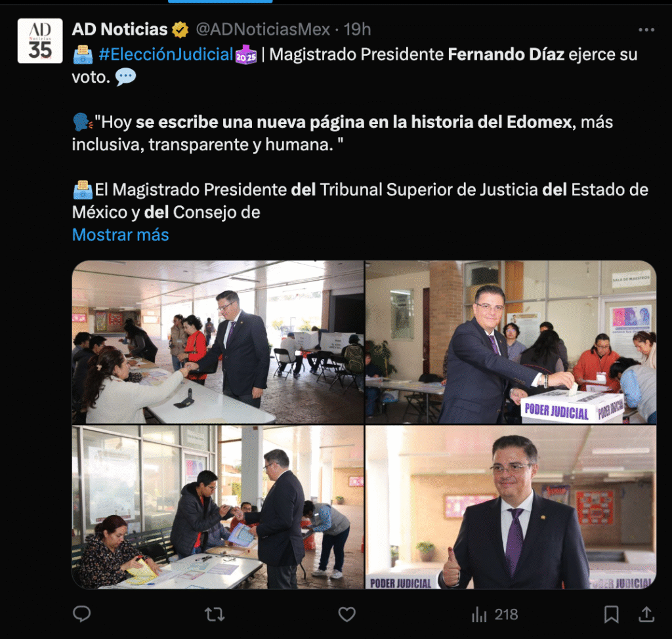Repost this tweet with retweet icon
672x639 pixels.
point(215,615)
